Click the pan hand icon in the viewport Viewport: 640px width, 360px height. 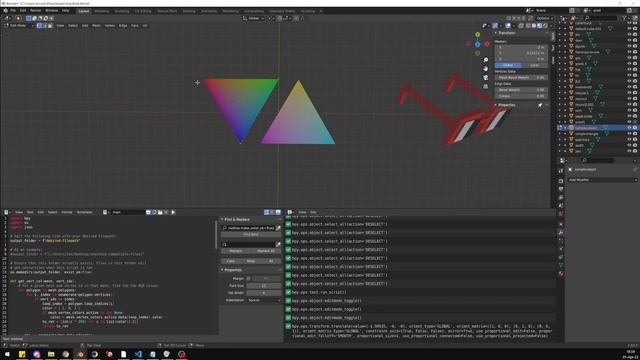pyautogui.click(x=486, y=69)
